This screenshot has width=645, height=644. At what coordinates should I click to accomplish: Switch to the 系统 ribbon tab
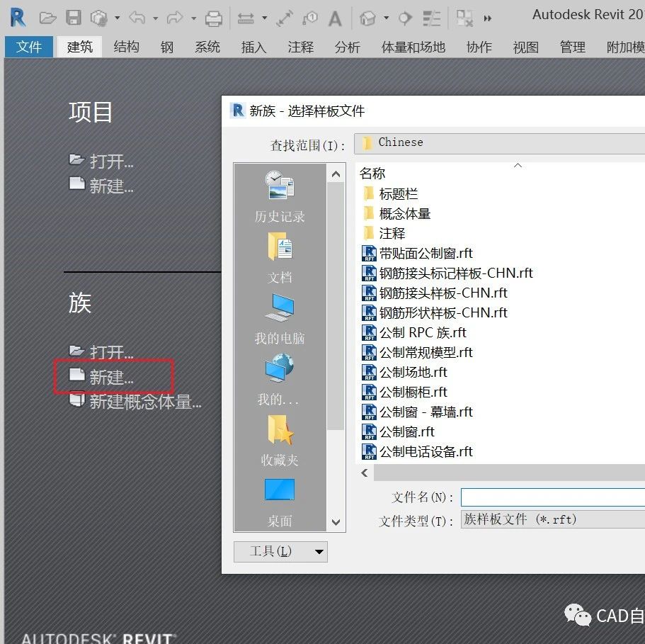(207, 47)
